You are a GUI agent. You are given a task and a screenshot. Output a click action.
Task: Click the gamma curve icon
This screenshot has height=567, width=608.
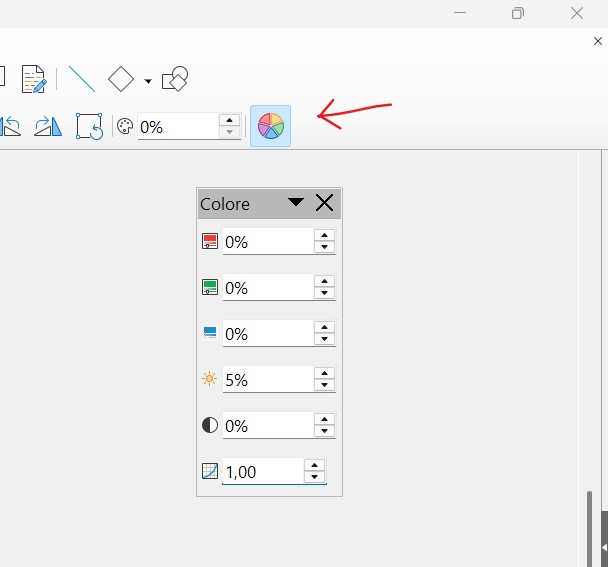pyautogui.click(x=210, y=471)
